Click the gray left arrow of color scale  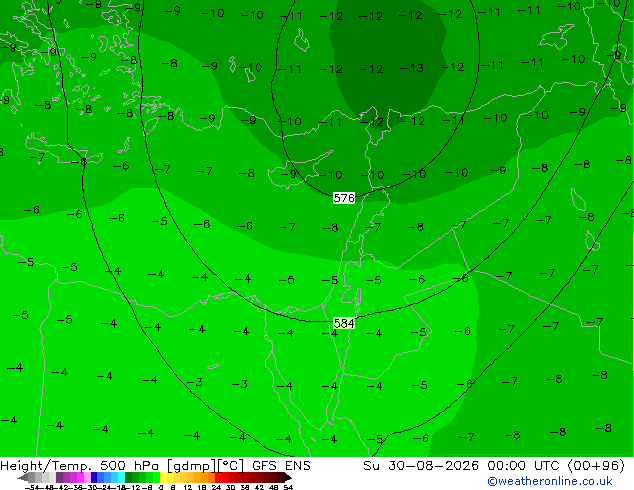tap(23, 477)
